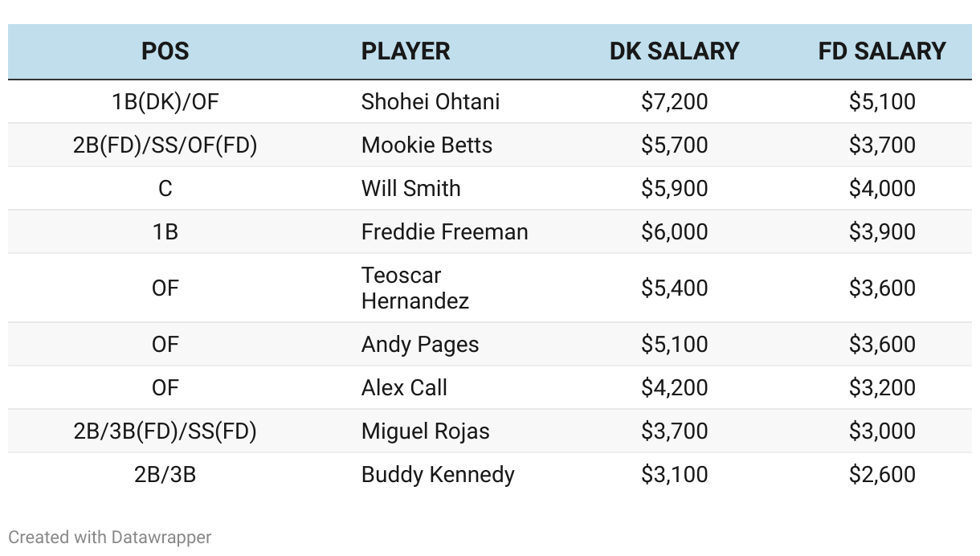Select the Mookie Betts player name
The height and width of the screenshot is (556, 980).
(427, 145)
